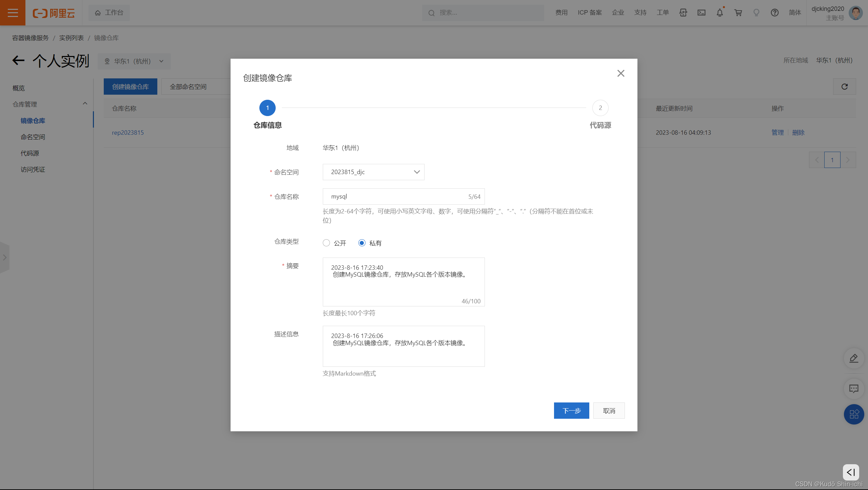Screen dimensions: 868x490
Task: Select the 公开 repository type radio
Action: click(326, 243)
